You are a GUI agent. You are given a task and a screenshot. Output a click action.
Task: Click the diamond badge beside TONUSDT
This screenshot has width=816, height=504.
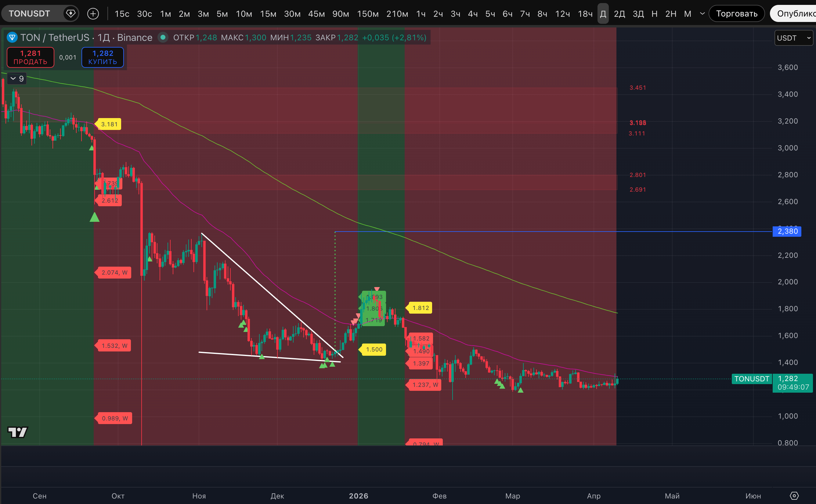point(71,14)
